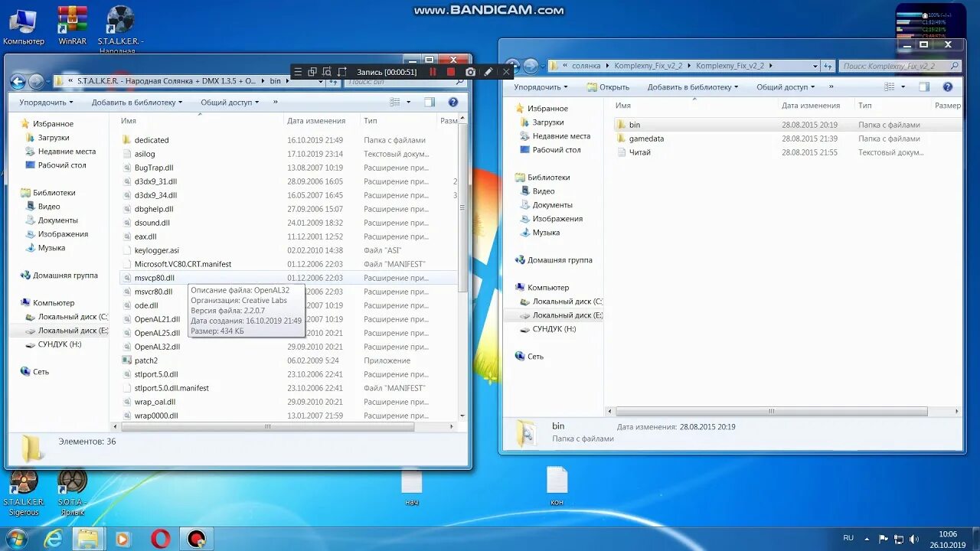Open the Windows Start menu
Viewport: 980px width, 551px height.
pyautogui.click(x=15, y=539)
